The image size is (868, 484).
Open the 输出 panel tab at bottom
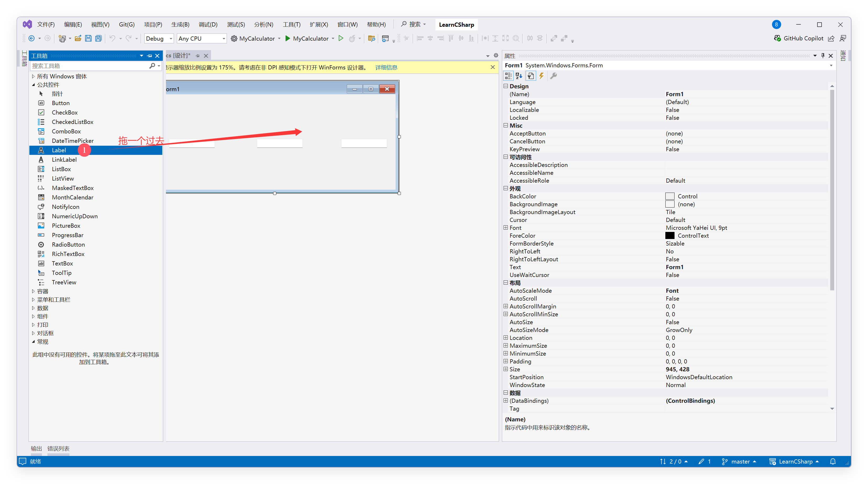click(x=36, y=448)
